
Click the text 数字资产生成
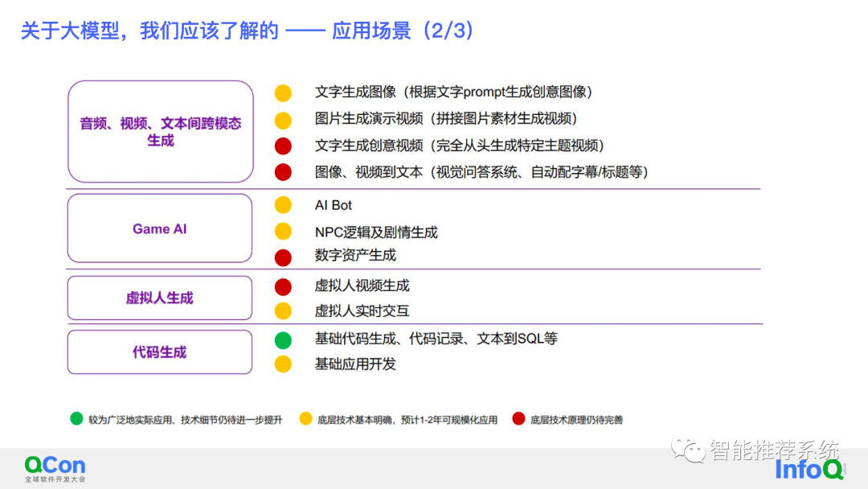(355, 255)
